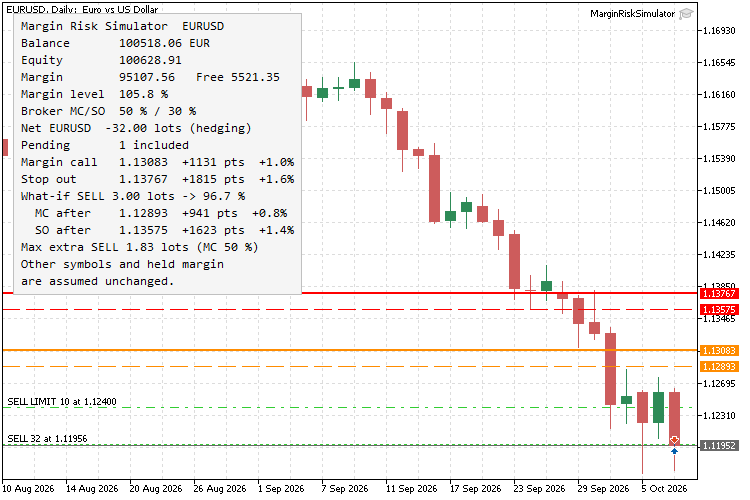
Task: Click the blue up arrow marker below the last candle
Action: coord(674,451)
